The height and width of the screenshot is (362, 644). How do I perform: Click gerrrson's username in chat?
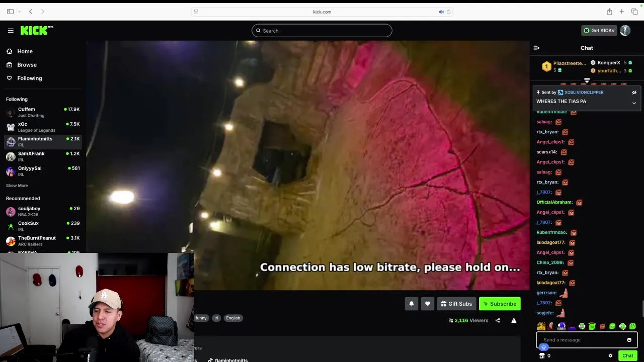click(x=546, y=293)
